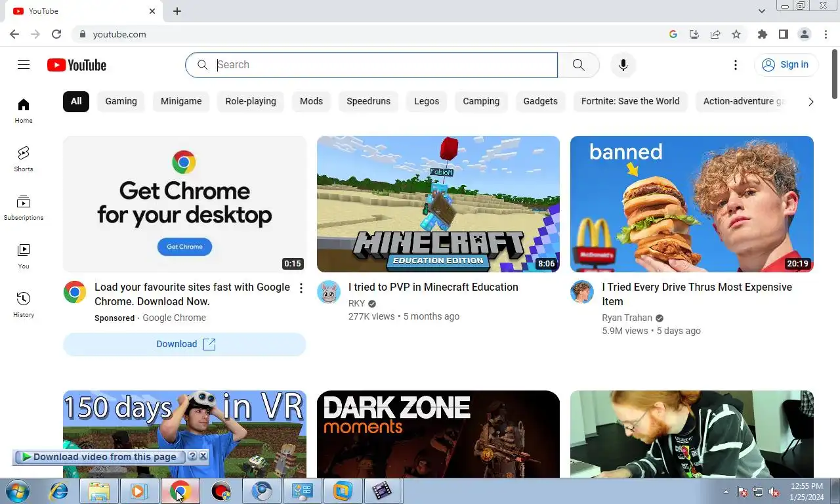Open Subscriptions in the sidebar
The height and width of the screenshot is (504, 840).
[24, 208]
